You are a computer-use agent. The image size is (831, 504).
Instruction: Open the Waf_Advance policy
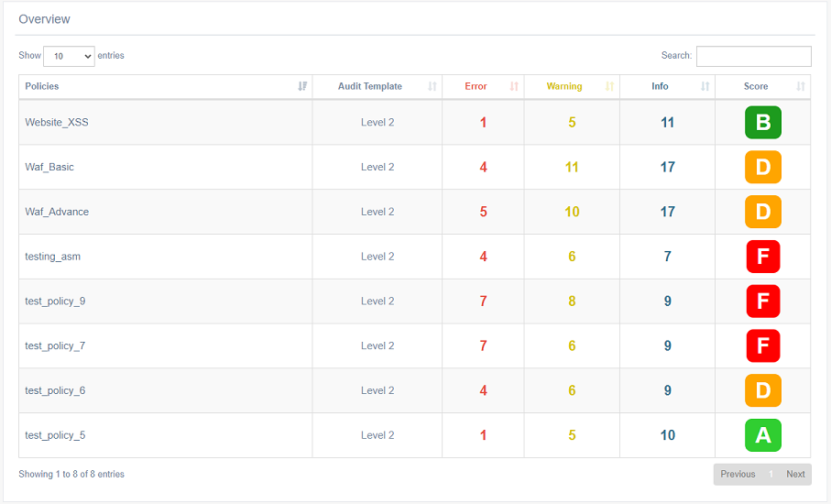(57, 212)
